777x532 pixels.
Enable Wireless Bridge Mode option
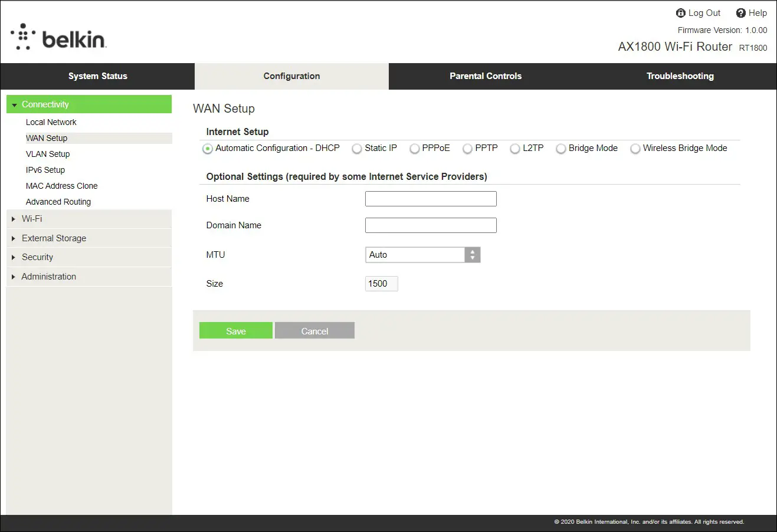(635, 149)
